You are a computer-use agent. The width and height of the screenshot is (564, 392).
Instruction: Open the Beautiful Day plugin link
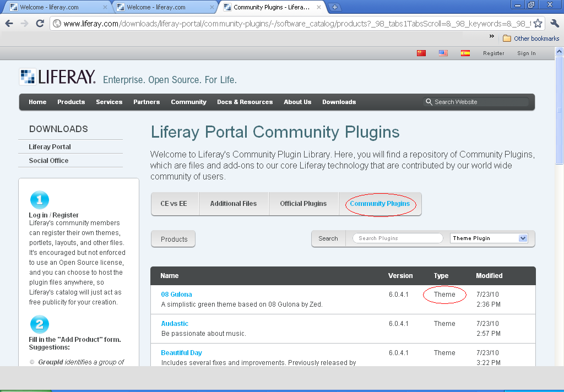click(181, 353)
